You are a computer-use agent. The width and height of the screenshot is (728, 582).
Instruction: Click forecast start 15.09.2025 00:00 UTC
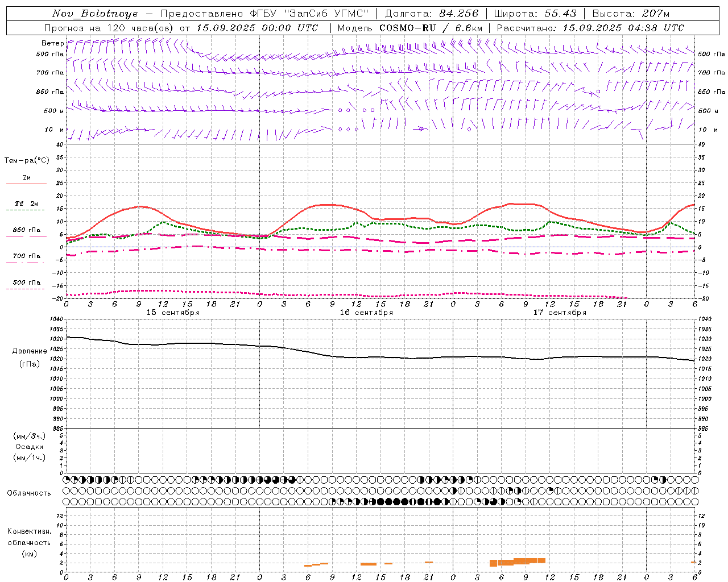click(257, 28)
